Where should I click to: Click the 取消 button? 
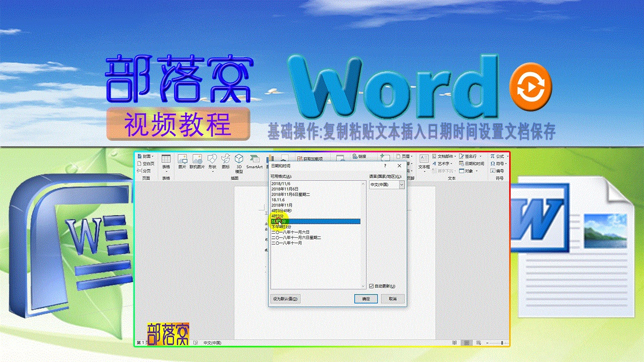tap(393, 299)
